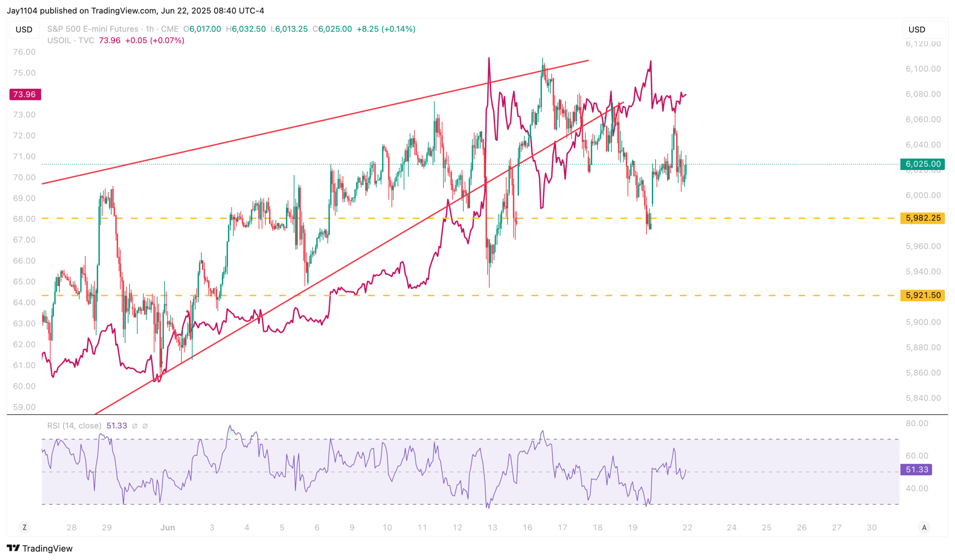The width and height of the screenshot is (955, 560).
Task: Click the TradingView logo
Action: pos(40,548)
